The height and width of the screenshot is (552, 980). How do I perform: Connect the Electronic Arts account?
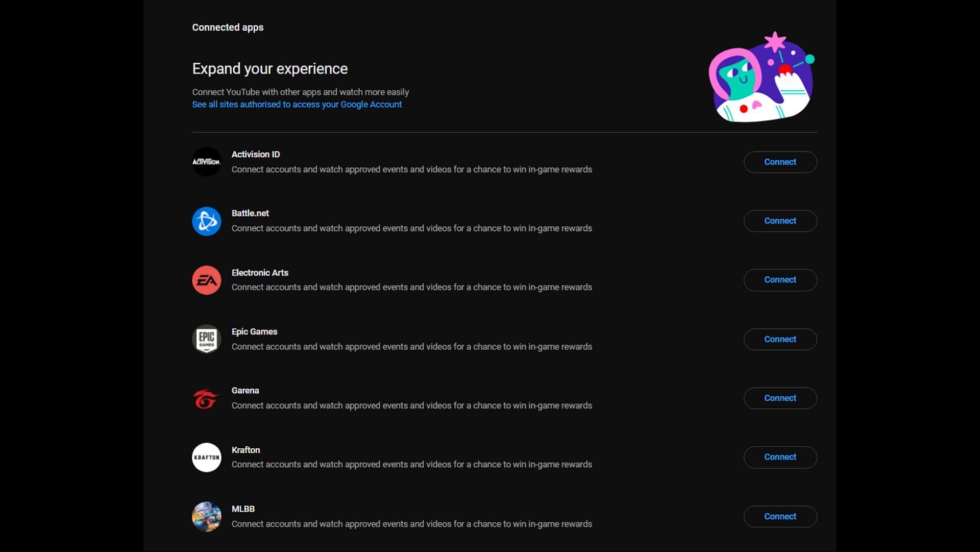[780, 280]
